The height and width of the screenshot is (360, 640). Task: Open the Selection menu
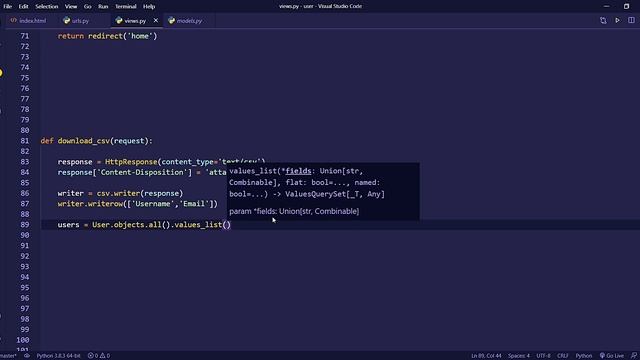pyautogui.click(x=47, y=7)
